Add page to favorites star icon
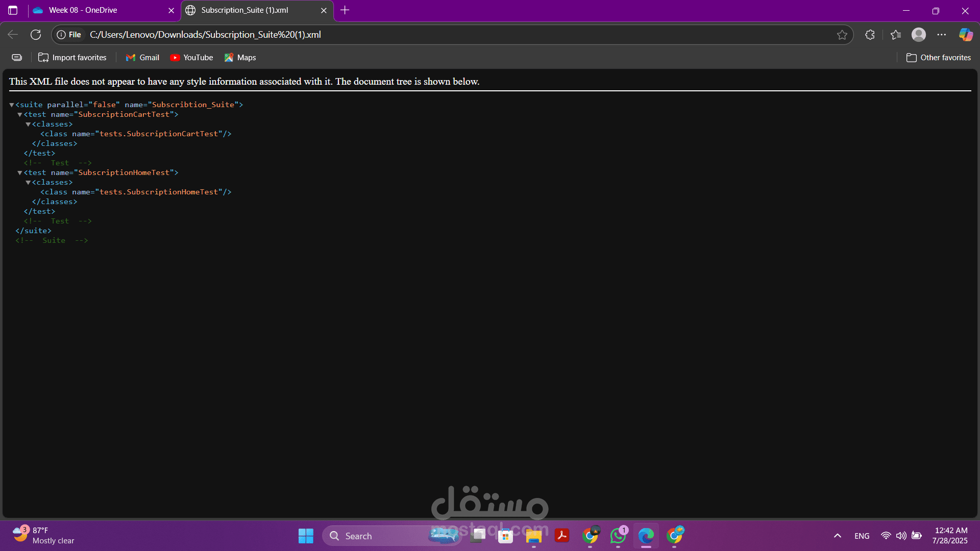This screenshot has width=980, height=551. coord(842,35)
